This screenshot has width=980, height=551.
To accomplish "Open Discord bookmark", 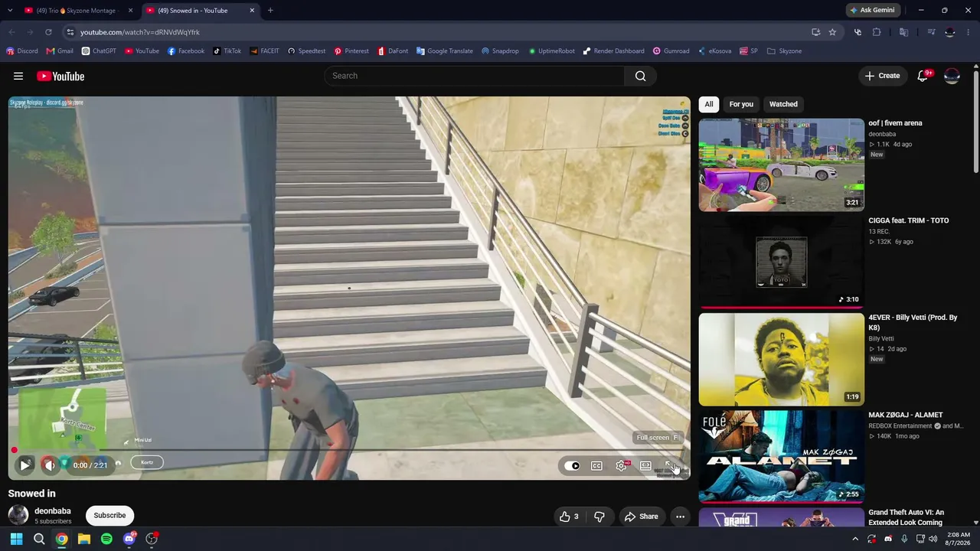I will pos(22,51).
